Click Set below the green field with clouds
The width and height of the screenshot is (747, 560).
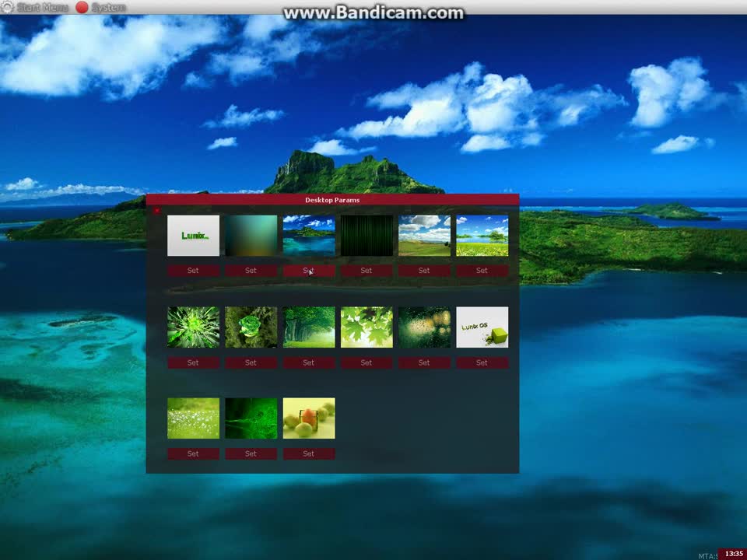[424, 271]
